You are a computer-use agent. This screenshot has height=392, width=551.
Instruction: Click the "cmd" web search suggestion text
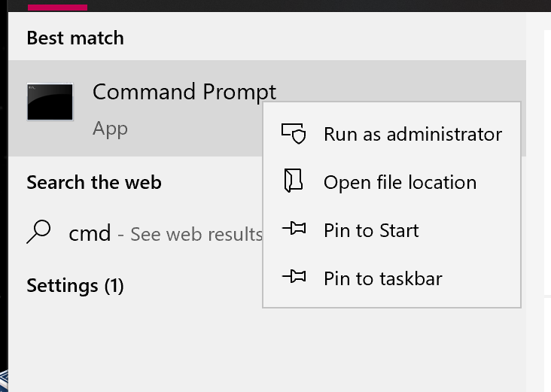point(90,233)
